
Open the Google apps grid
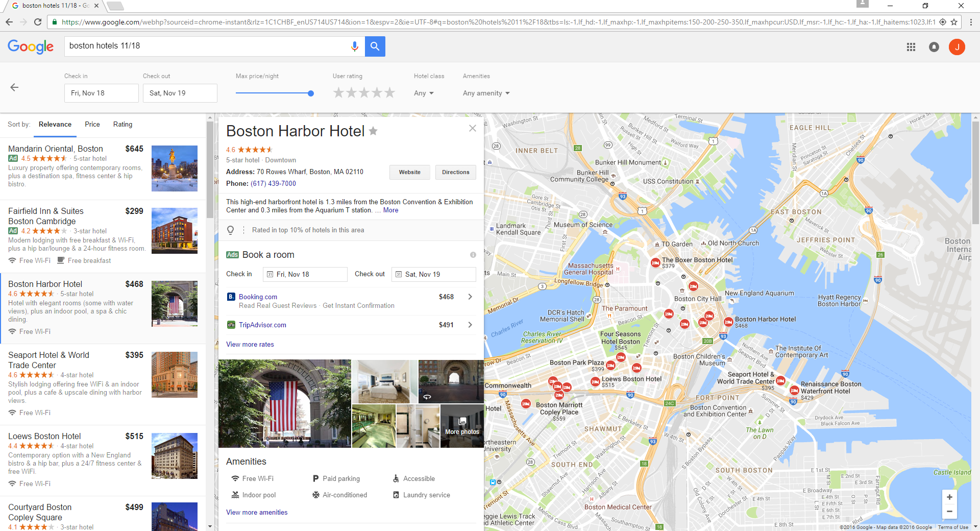911,47
